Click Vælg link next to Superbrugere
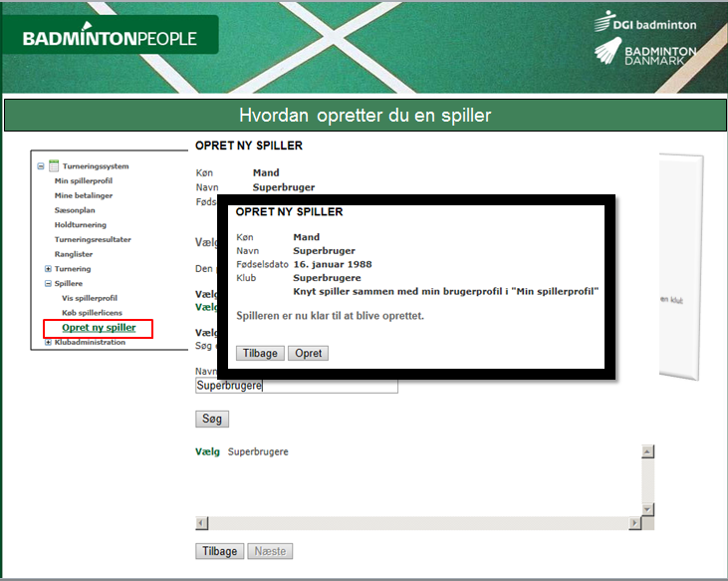 click(207, 451)
